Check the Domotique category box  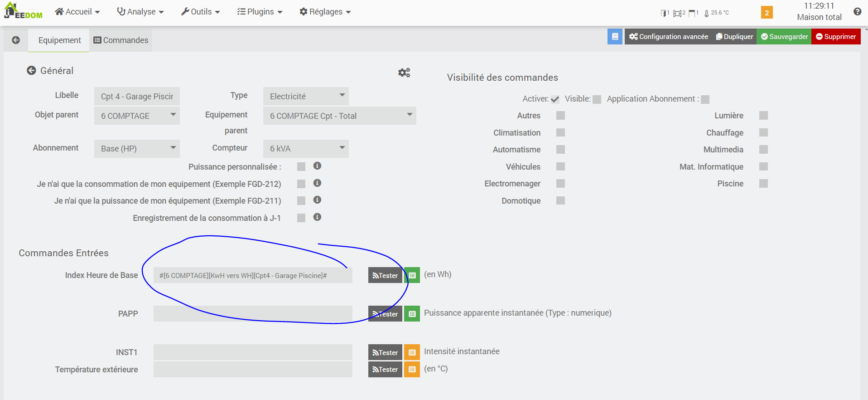[x=560, y=200]
